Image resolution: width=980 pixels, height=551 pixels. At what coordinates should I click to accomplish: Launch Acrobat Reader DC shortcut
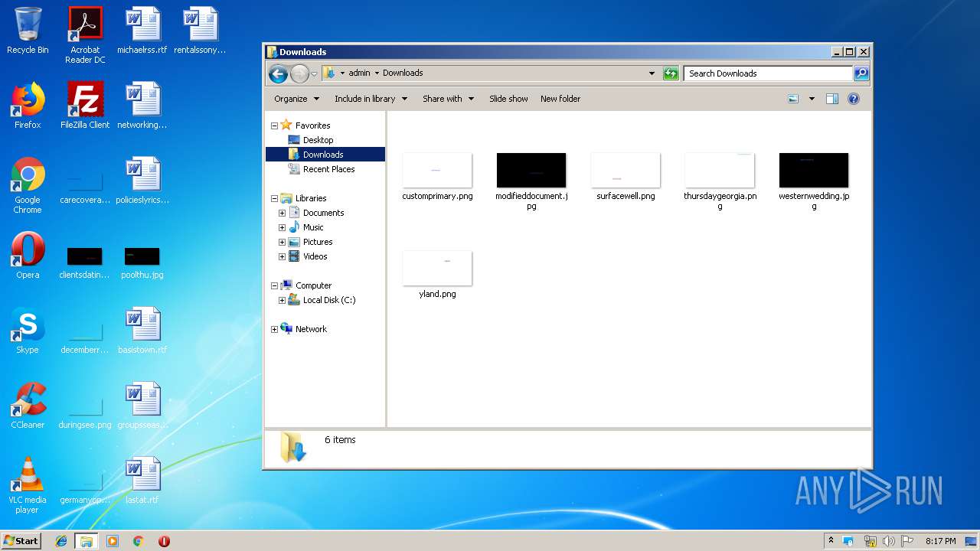(85, 34)
